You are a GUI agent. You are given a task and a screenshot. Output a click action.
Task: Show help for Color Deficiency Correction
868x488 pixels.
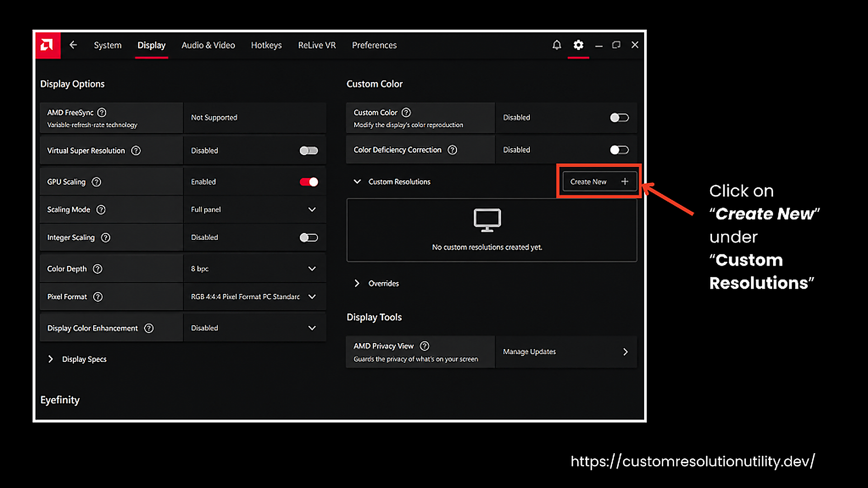452,150
